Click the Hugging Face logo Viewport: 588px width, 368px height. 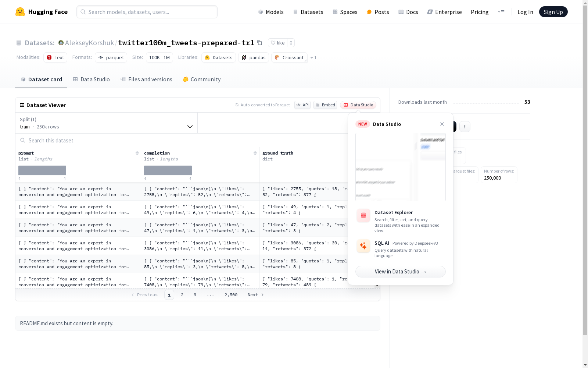[x=42, y=12]
